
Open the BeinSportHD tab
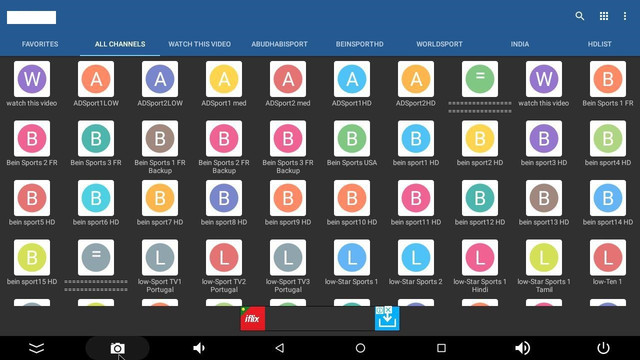pyautogui.click(x=360, y=44)
